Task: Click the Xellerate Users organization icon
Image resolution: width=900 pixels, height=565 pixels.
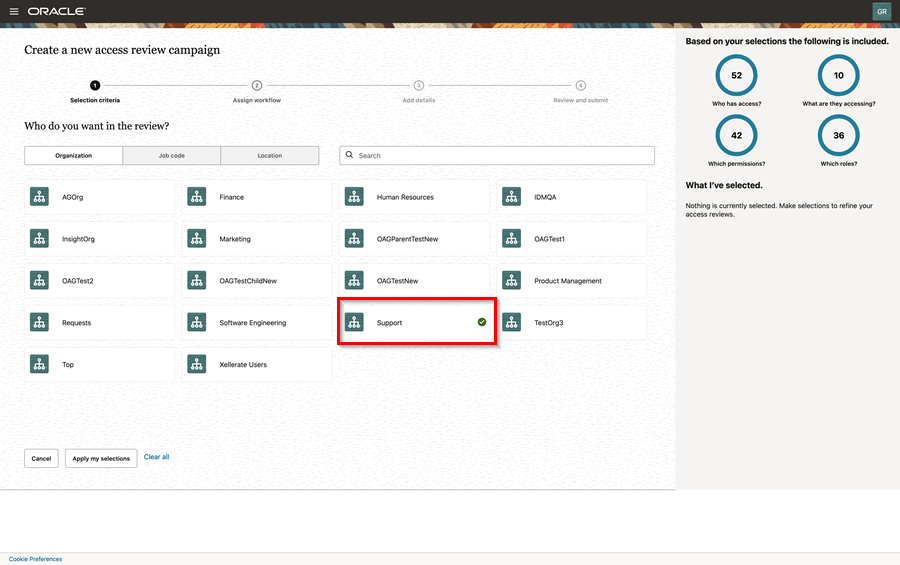Action: pos(197,365)
